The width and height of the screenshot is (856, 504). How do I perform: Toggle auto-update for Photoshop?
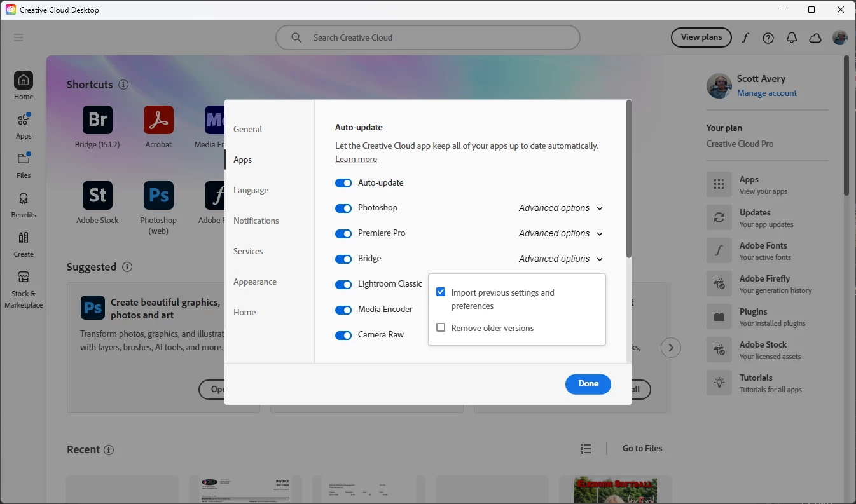point(343,208)
